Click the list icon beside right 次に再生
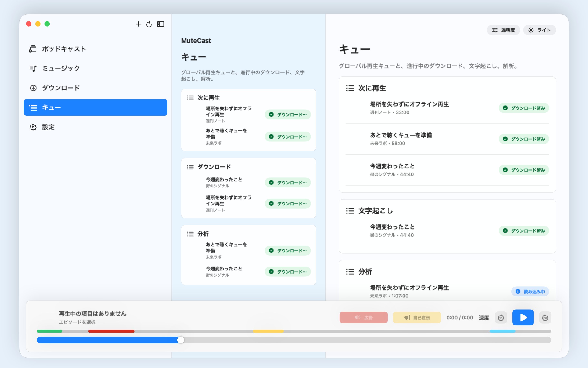Viewport: 588px width, 368px height. pyautogui.click(x=350, y=88)
